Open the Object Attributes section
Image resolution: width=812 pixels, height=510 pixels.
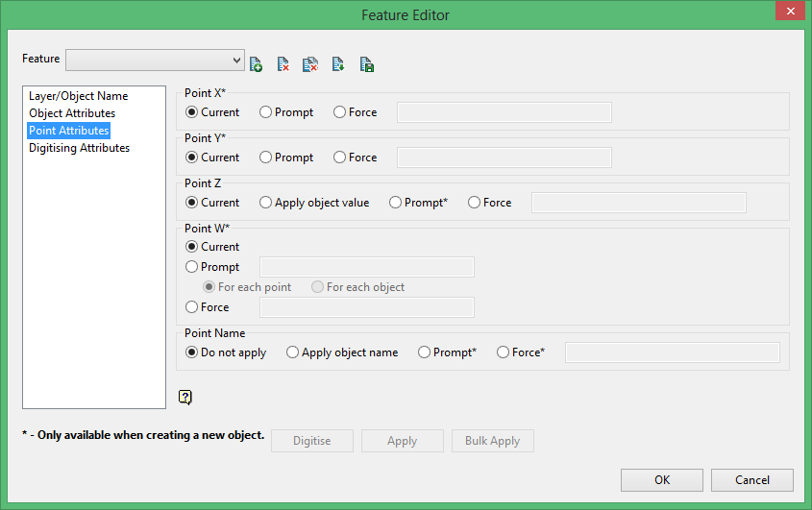(x=72, y=113)
